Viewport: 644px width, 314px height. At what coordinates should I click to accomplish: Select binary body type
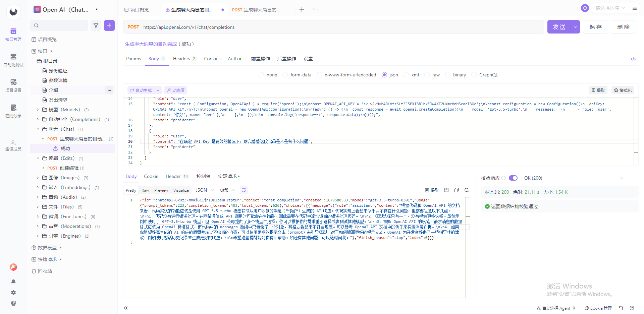[456, 75]
